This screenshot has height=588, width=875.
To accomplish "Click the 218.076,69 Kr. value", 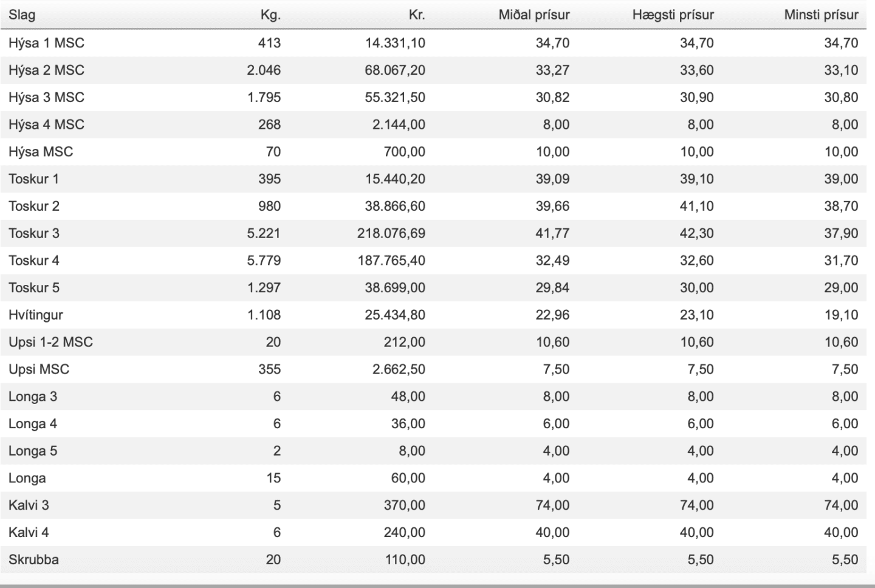I will [x=391, y=233].
